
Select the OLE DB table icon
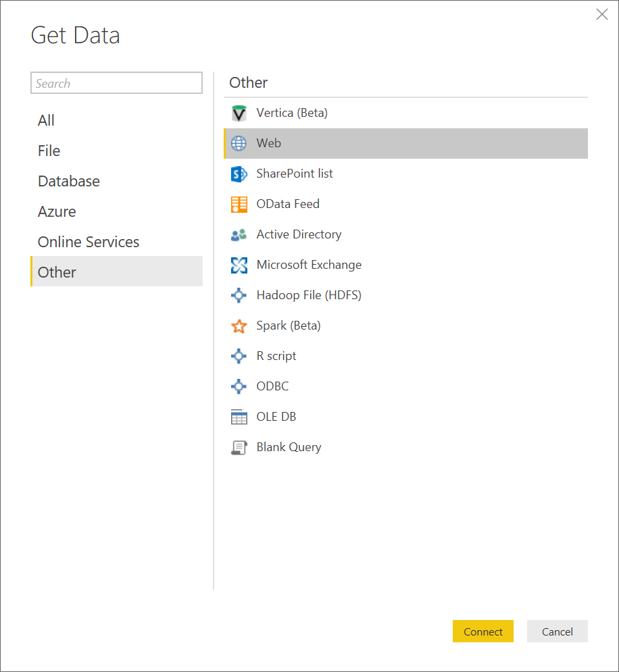click(x=239, y=417)
